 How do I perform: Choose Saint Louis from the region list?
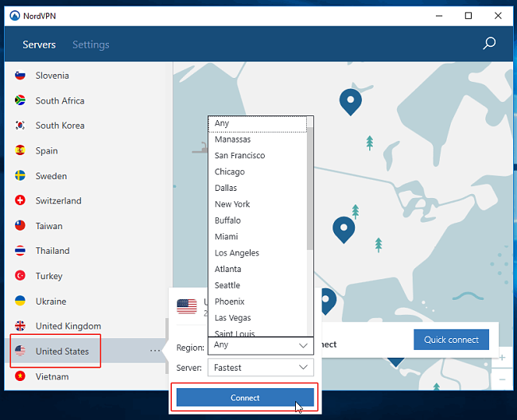click(x=258, y=332)
